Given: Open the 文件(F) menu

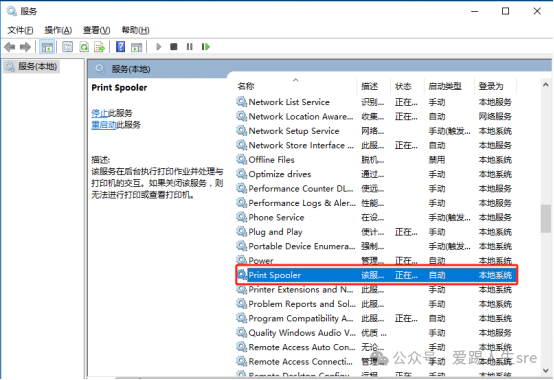Looking at the screenshot, I should pyautogui.click(x=20, y=30).
